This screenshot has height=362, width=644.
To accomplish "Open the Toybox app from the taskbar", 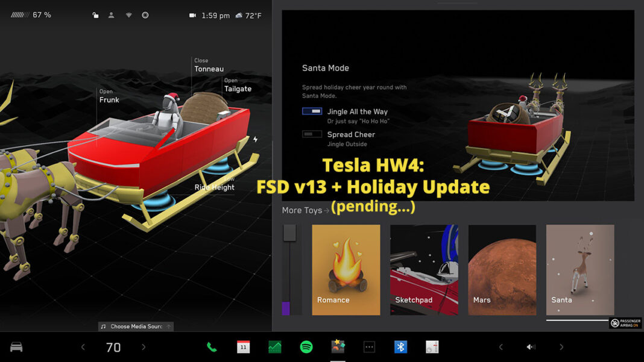I will 337,346.
